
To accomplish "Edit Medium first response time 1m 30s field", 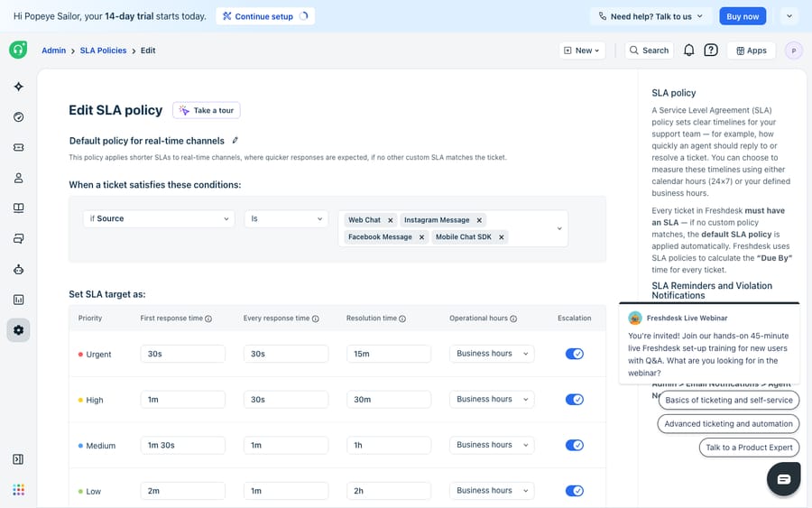I will 183,445.
